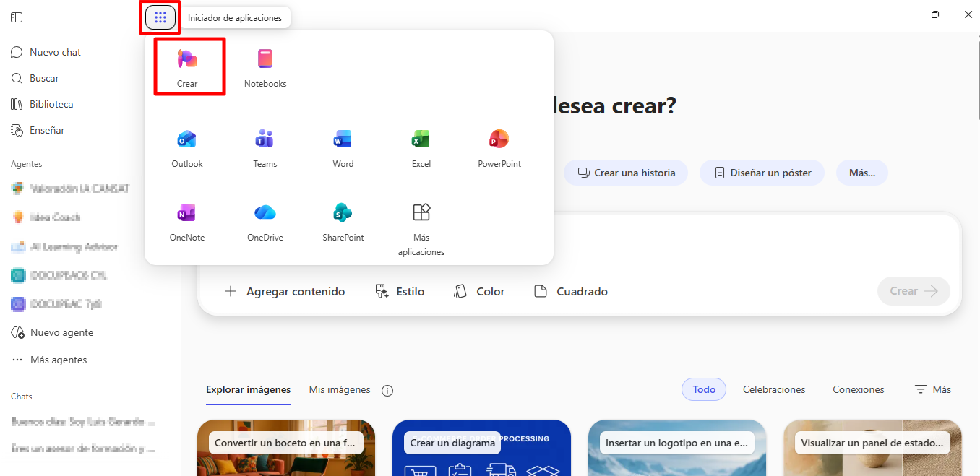Open Visualizar un panel de estado card
The width and height of the screenshot is (980, 476).
(x=873, y=448)
